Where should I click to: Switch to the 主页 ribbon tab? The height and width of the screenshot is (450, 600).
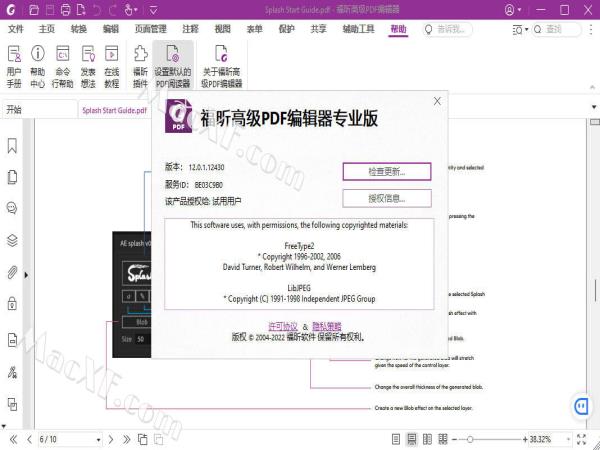point(47,29)
